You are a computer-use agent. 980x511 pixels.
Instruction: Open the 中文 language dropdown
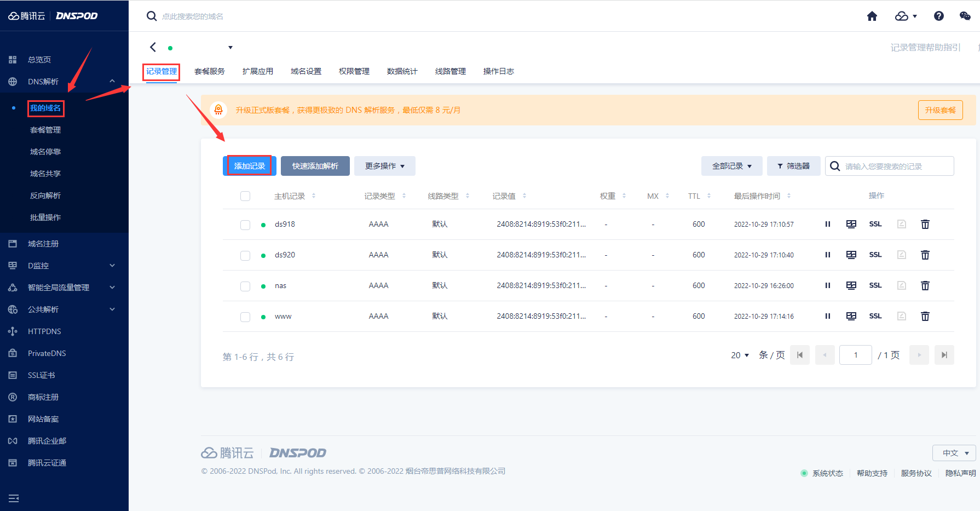click(x=954, y=453)
